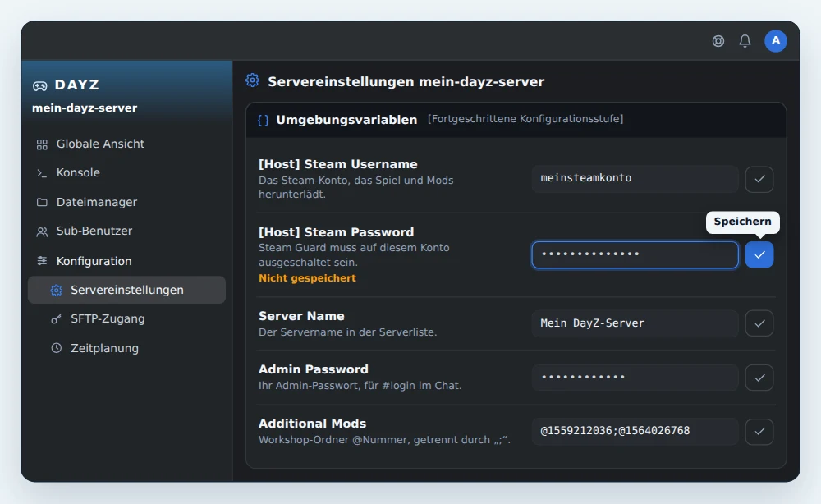This screenshot has height=504, width=821.
Task: Click the description about #login im Chat
Action: click(360, 386)
